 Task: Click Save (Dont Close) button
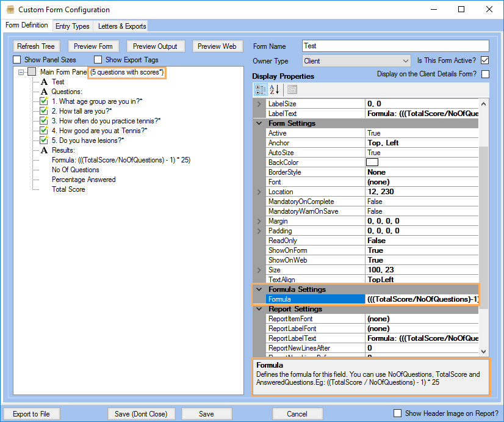141,413
